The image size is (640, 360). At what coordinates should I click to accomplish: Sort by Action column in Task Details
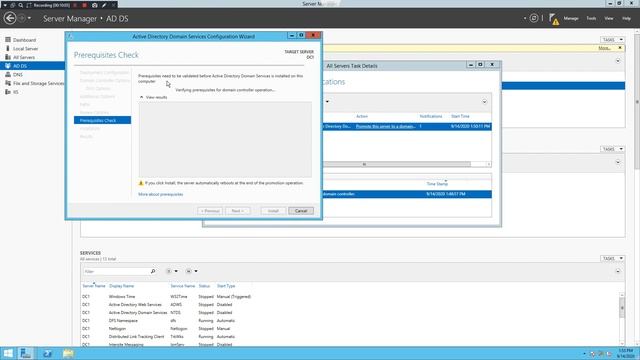pos(362,116)
